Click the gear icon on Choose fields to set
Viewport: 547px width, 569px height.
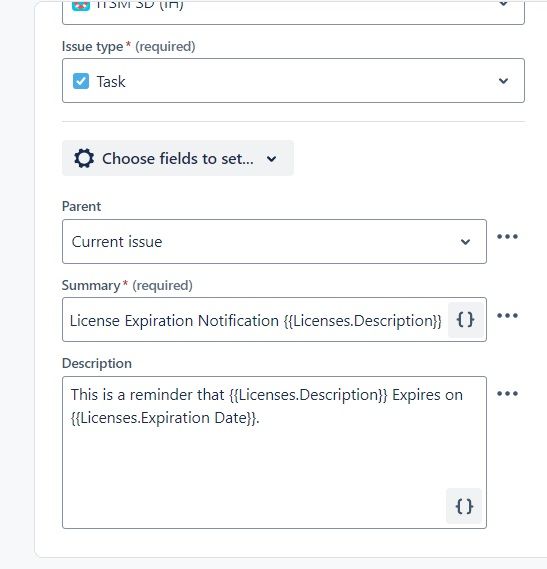click(84, 158)
